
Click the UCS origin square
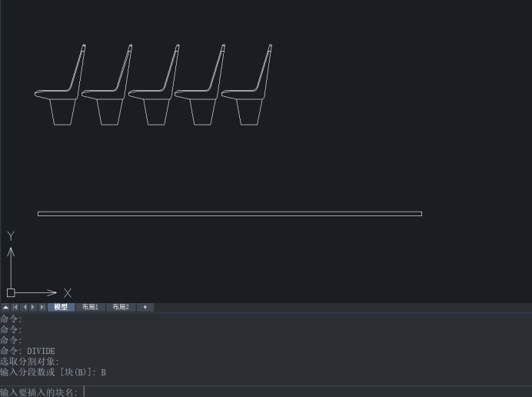11,292
